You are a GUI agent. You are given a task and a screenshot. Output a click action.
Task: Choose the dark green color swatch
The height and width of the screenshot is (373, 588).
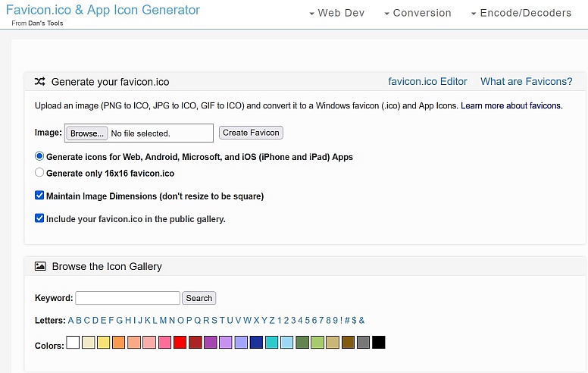(x=302, y=342)
